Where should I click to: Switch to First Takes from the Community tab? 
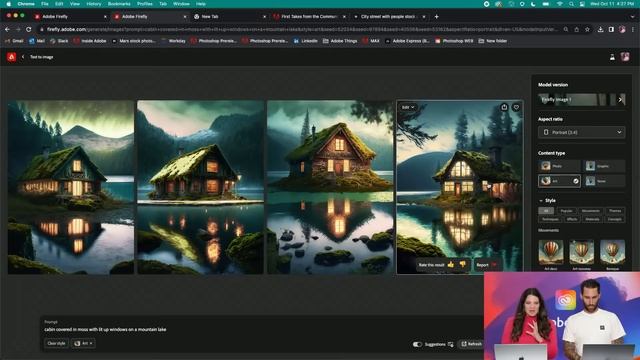tap(309, 17)
